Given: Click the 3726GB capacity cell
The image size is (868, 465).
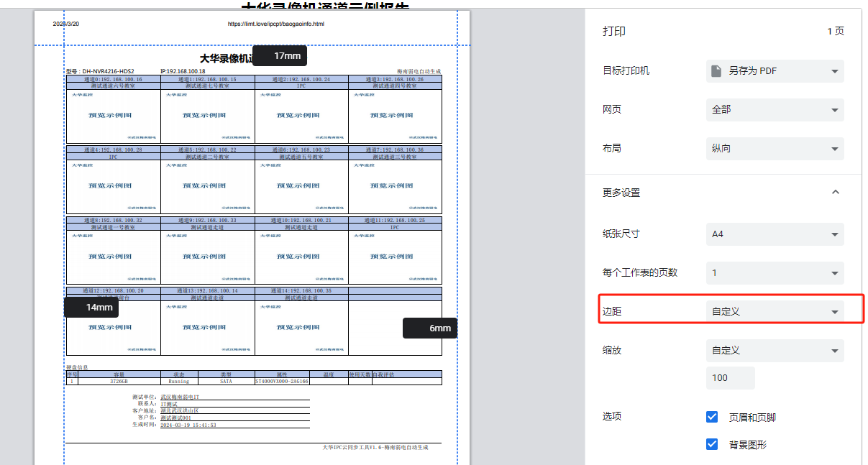Looking at the screenshot, I should click(x=119, y=382).
